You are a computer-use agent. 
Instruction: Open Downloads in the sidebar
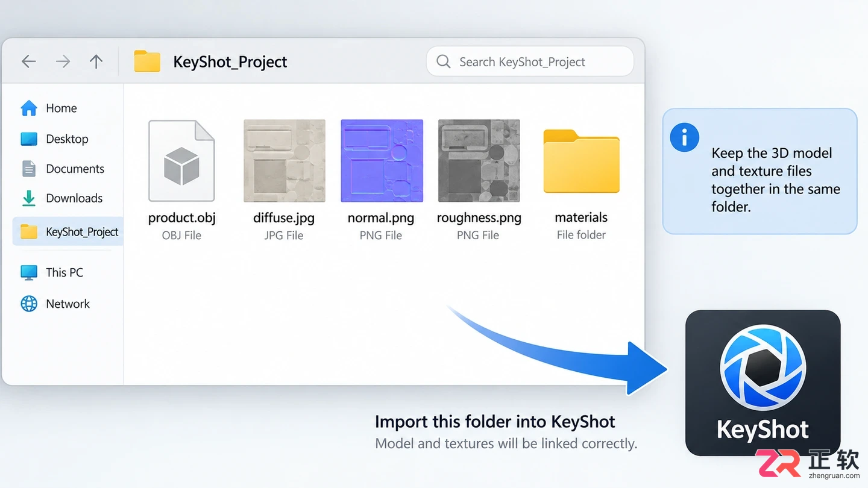62,198
